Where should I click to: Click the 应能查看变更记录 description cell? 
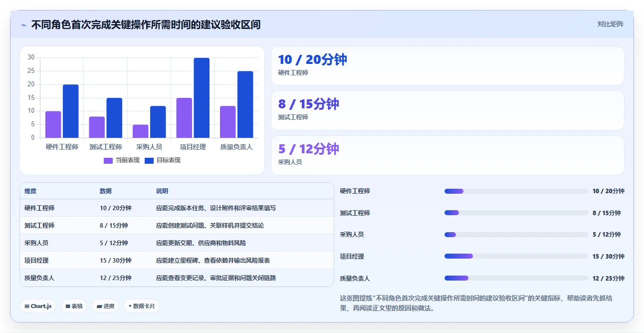coord(216,278)
